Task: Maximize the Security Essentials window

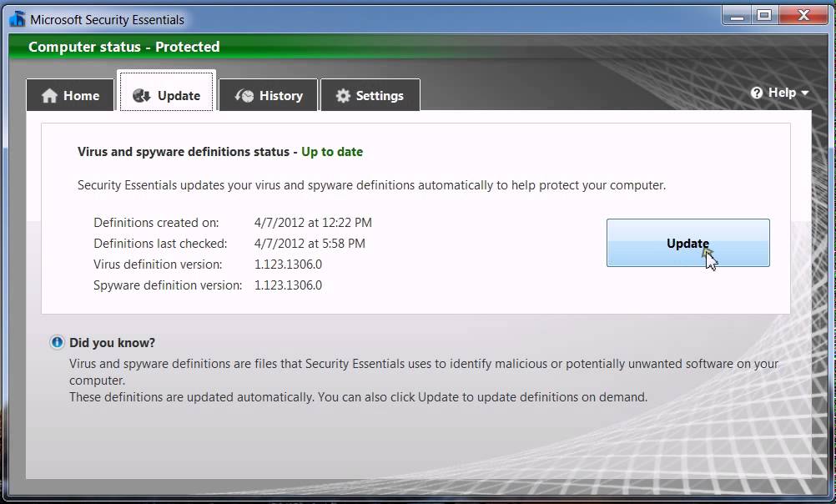Action: tap(764, 16)
